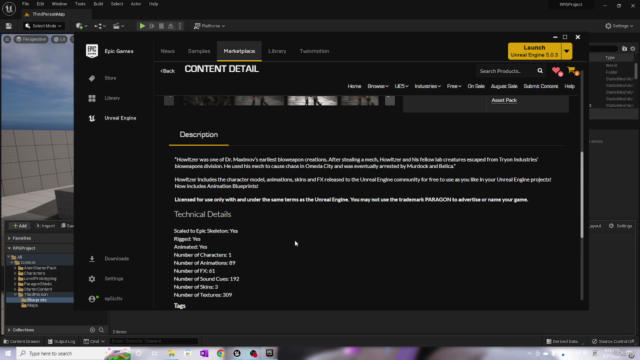This screenshot has width=640, height=360.
Task: Click the Skip frame button in toolbar
Action: point(152,26)
